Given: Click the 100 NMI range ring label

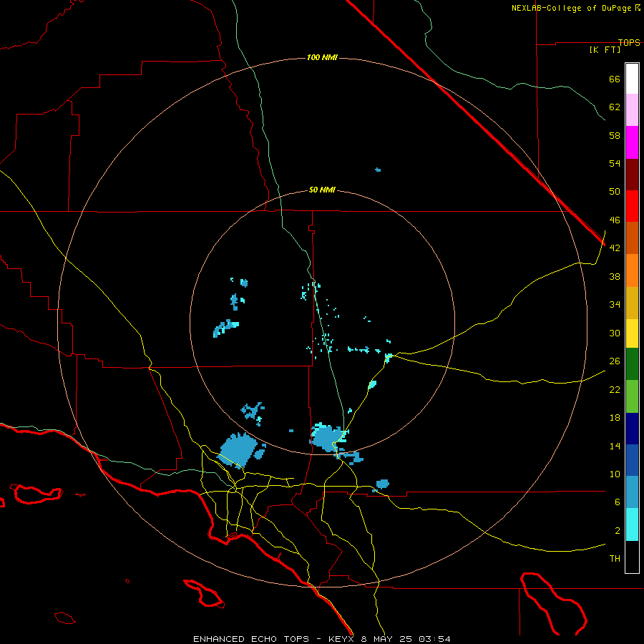Looking at the screenshot, I should click(322, 57).
